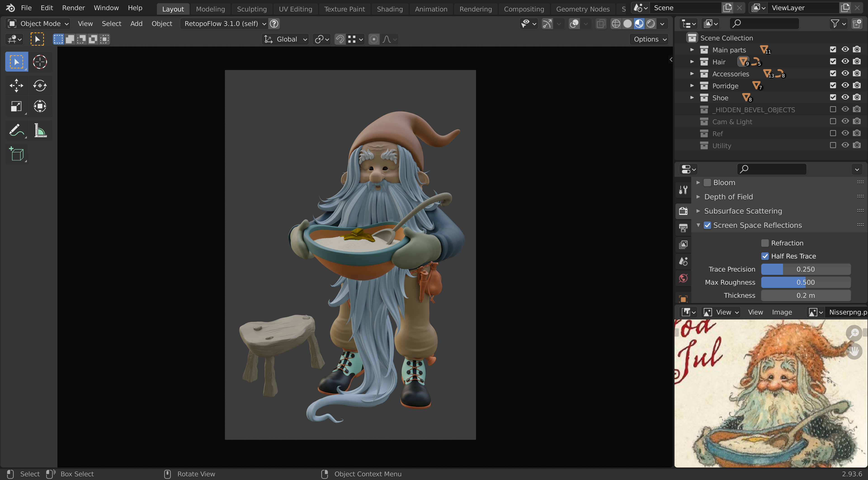Disable Half Res Trace checkbox
The image size is (868, 480).
765,256
